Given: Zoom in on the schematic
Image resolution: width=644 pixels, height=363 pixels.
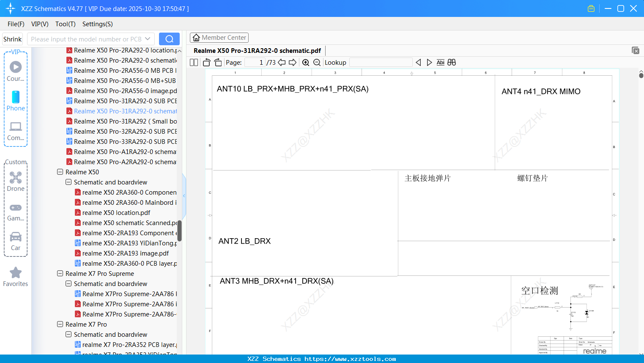Looking at the screenshot, I should (306, 63).
